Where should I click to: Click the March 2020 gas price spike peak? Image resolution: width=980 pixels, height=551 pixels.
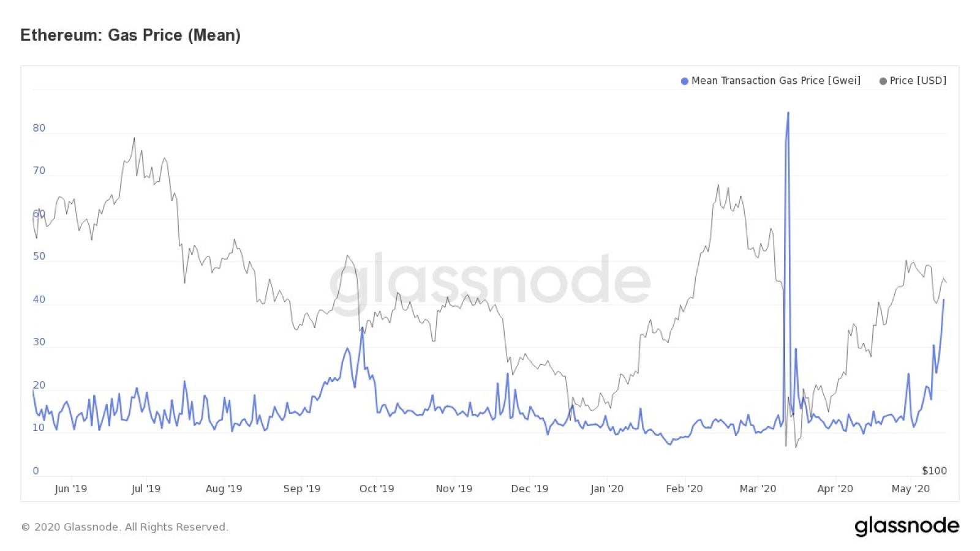click(x=788, y=113)
